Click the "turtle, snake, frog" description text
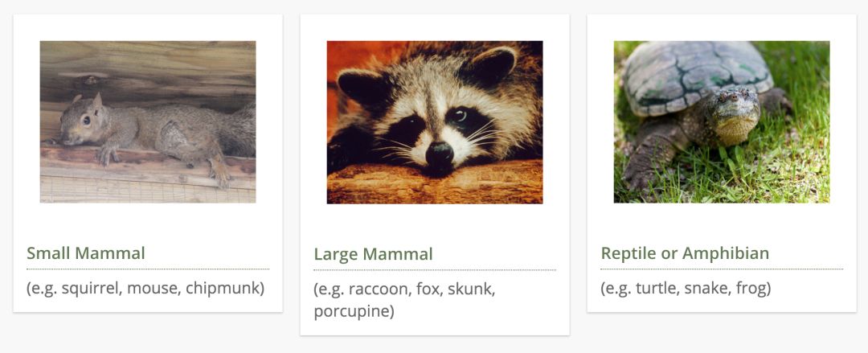 (x=686, y=287)
